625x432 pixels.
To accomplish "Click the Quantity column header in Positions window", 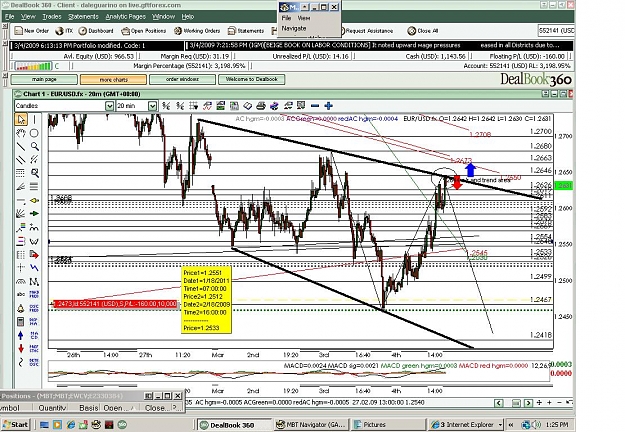I will pyautogui.click(x=53, y=408).
